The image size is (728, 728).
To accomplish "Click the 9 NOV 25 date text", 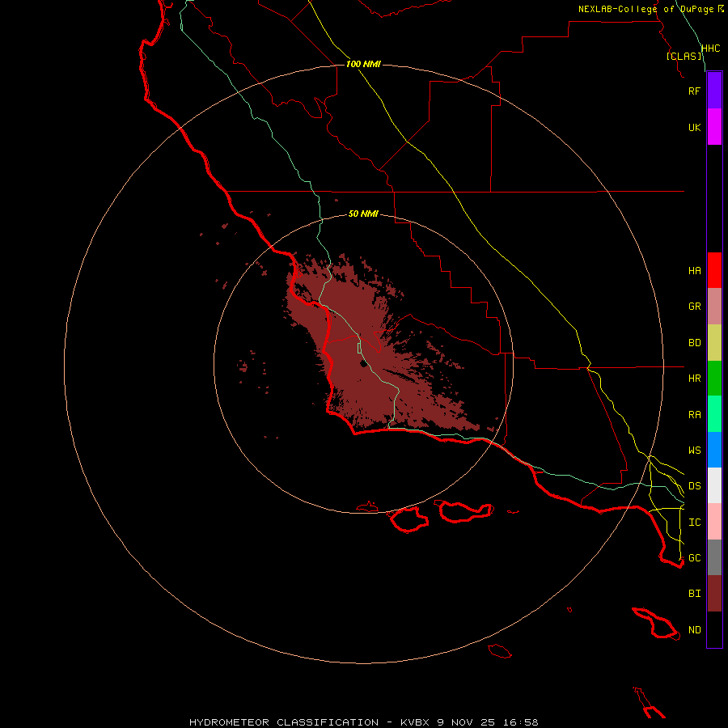I will coord(466,722).
